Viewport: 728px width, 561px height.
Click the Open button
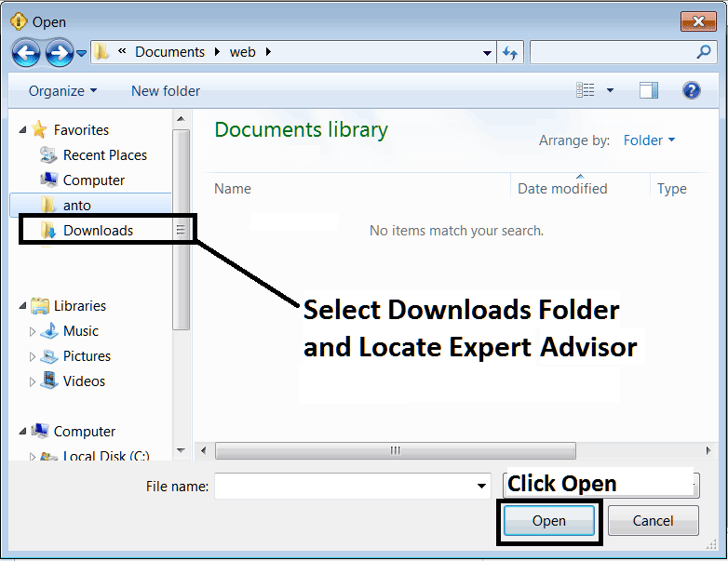(x=548, y=521)
